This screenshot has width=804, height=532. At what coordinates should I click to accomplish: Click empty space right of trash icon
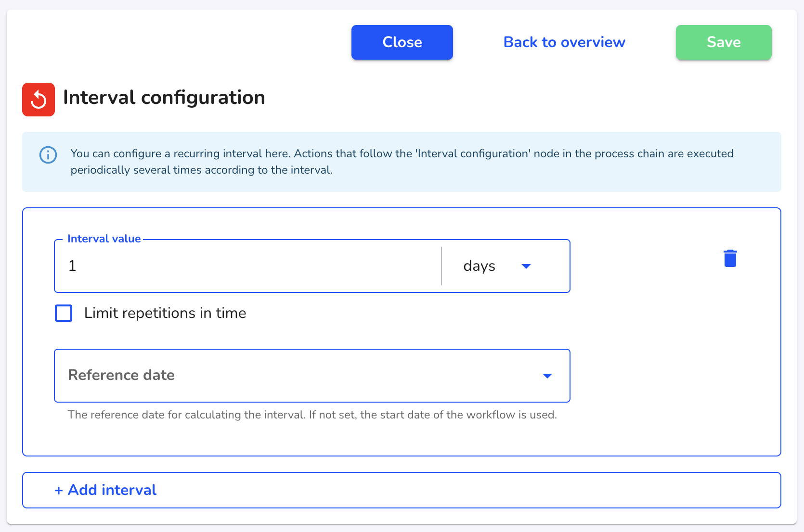tap(758, 258)
